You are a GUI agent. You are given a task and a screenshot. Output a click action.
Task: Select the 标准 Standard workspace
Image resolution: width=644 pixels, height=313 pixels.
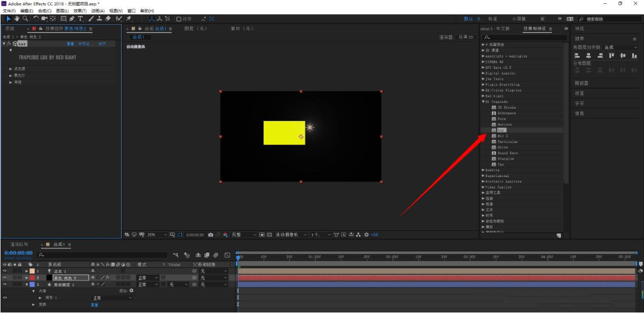click(492, 19)
